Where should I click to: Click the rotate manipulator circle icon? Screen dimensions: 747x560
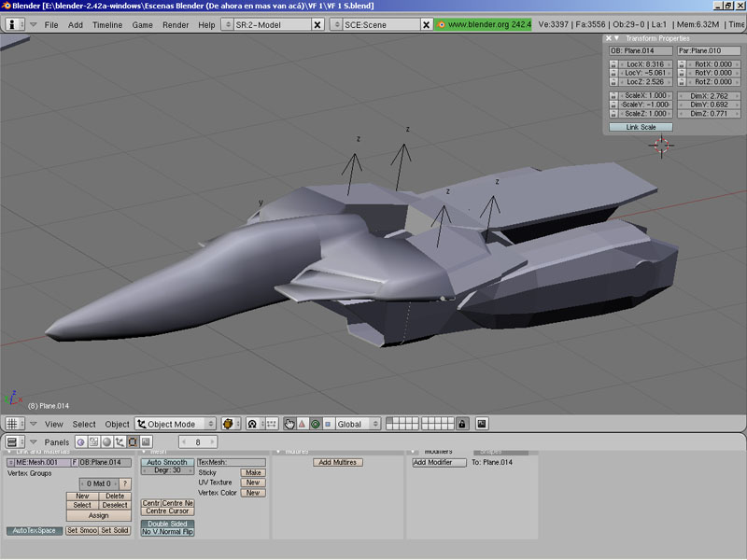coord(315,424)
